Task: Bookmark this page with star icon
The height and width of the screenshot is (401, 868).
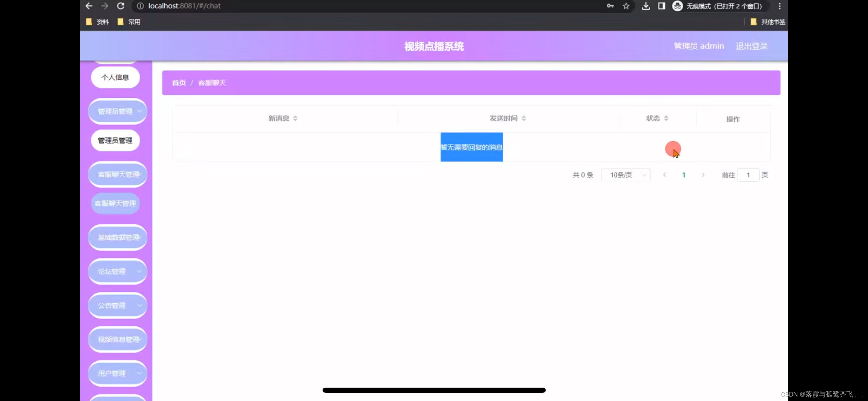Action: click(x=626, y=6)
